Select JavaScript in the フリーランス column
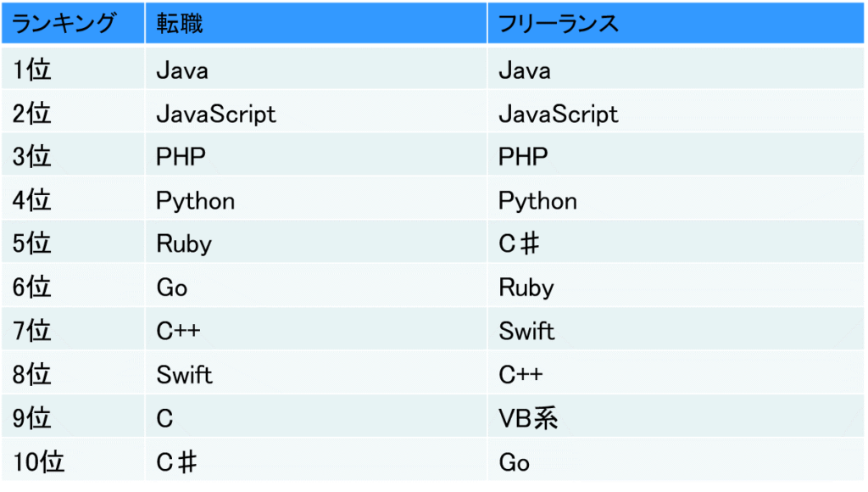868x492 pixels. [x=558, y=114]
